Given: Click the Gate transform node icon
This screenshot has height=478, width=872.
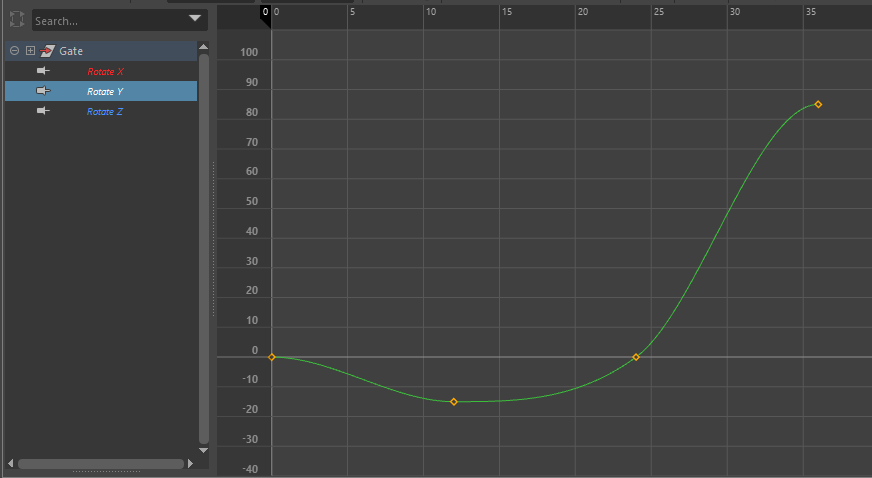Looking at the screenshot, I should pyautogui.click(x=47, y=51).
